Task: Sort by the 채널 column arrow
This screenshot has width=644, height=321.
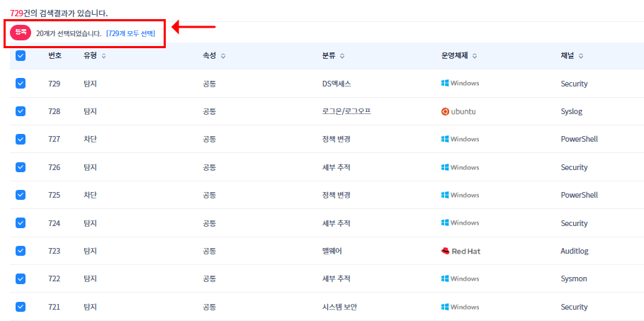Action: click(x=581, y=56)
